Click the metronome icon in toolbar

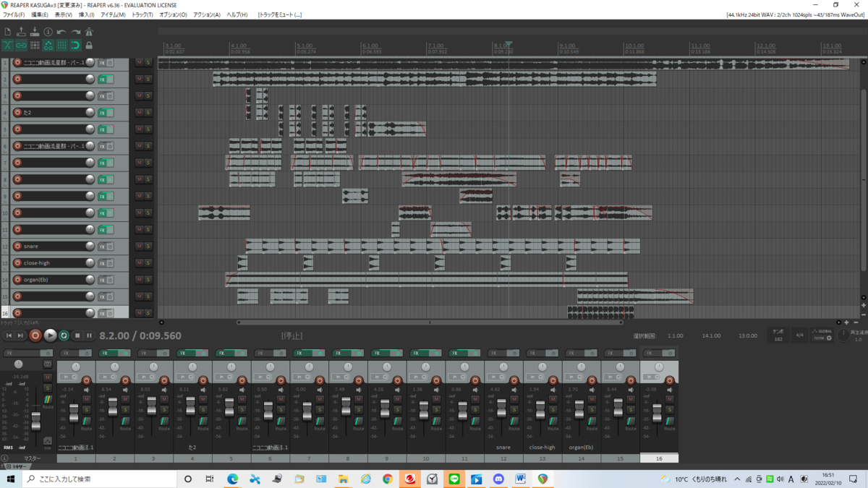pyautogui.click(x=89, y=32)
